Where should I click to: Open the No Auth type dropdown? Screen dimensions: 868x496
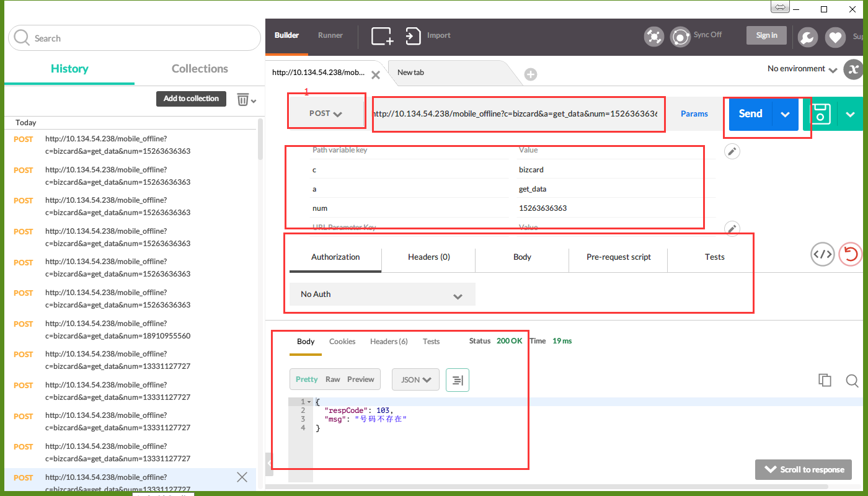pyautogui.click(x=383, y=294)
